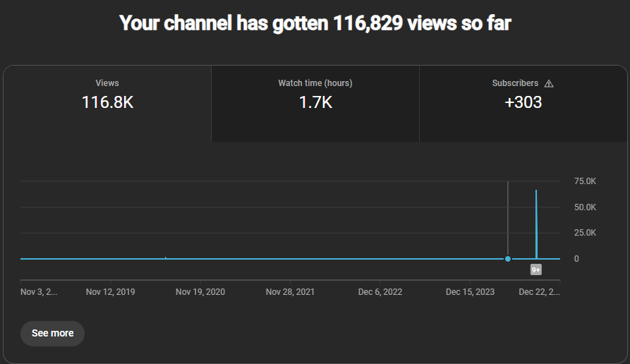Click the Subscribers warning triangle icon
630x364 pixels.
549,83
